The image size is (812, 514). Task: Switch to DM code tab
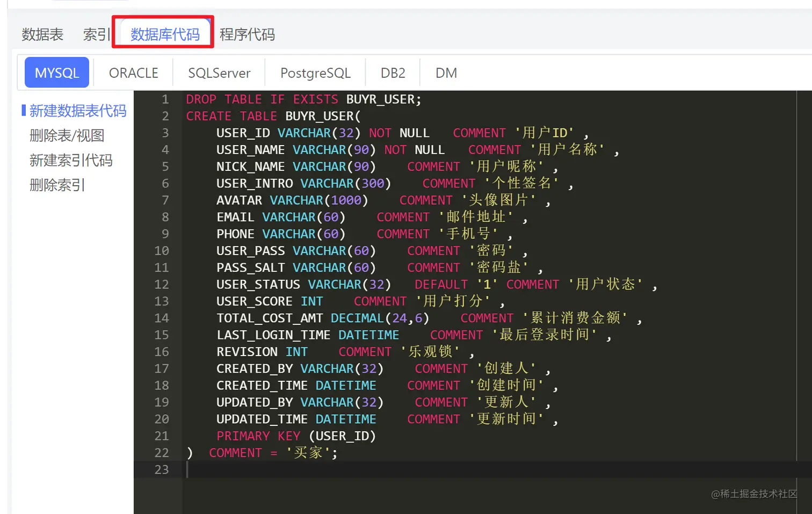click(x=446, y=73)
